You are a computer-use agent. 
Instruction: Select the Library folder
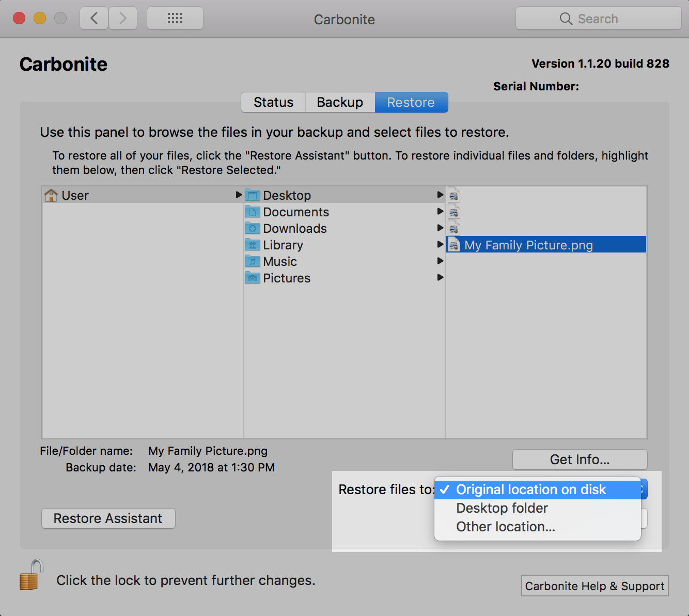tap(283, 245)
